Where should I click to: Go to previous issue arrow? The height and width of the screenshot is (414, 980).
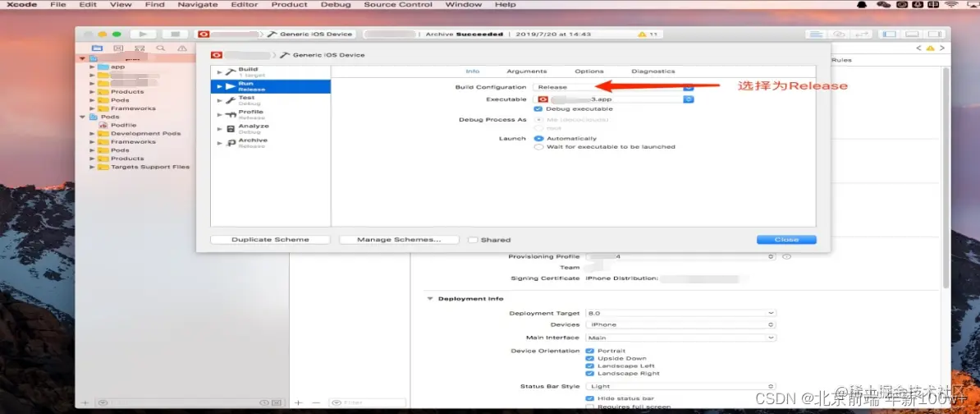point(918,48)
